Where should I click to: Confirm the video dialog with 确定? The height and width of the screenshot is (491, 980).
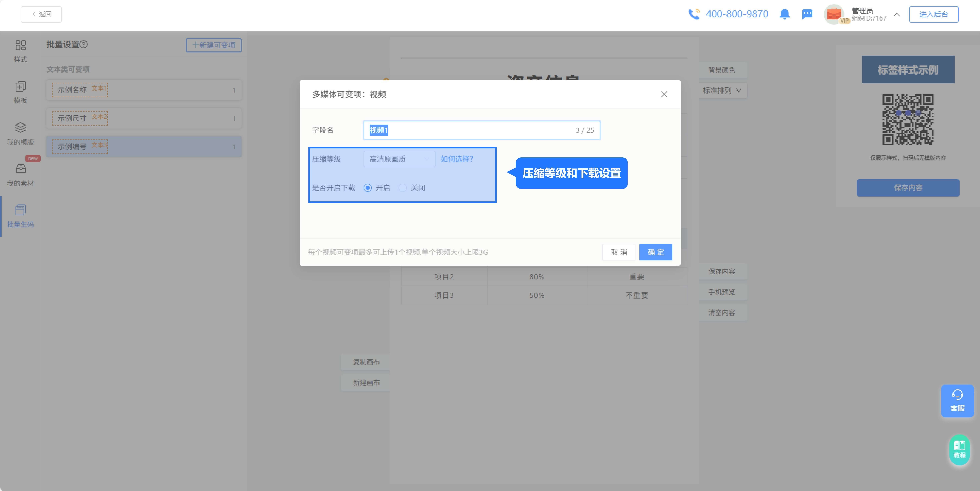pyautogui.click(x=655, y=252)
